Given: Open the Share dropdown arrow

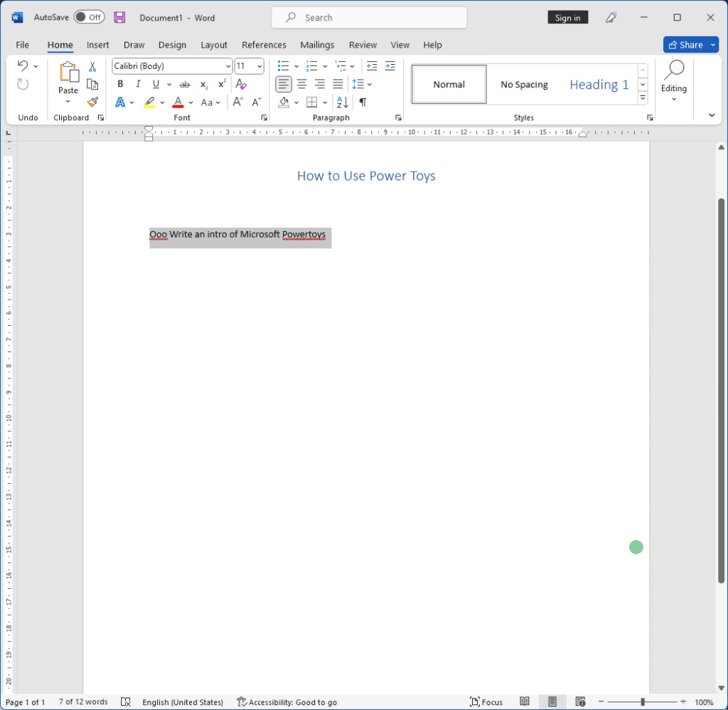Looking at the screenshot, I should pyautogui.click(x=712, y=45).
